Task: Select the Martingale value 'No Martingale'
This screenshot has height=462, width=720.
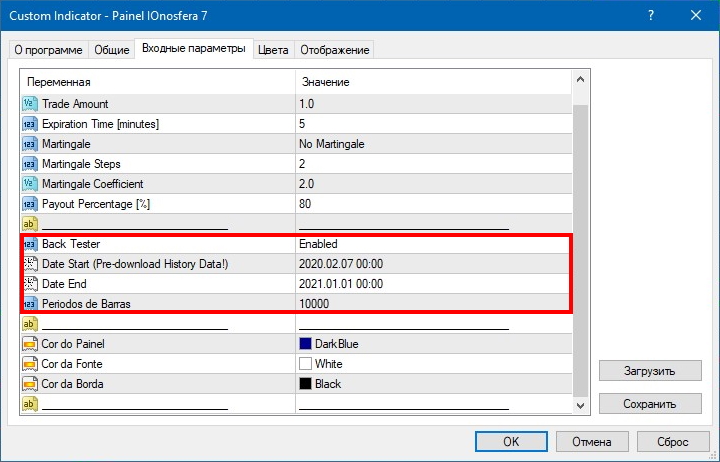Action: coord(332,144)
